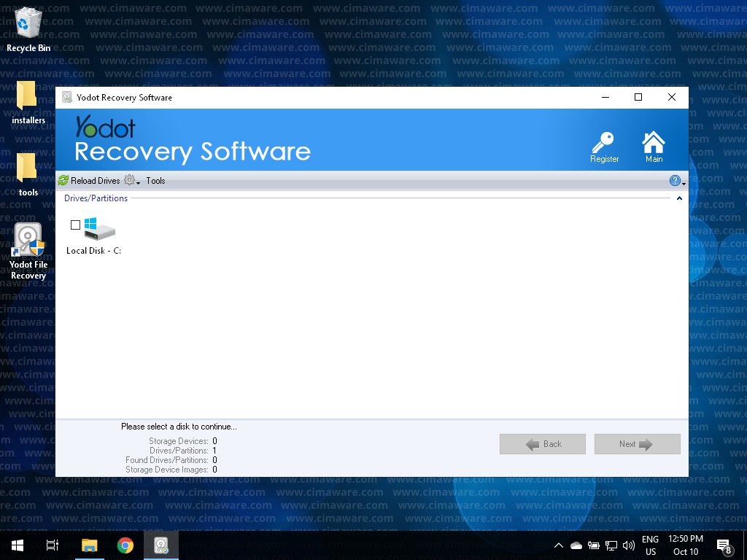The width and height of the screenshot is (747, 560).
Task: Go to the Main home screen
Action: coord(653,147)
